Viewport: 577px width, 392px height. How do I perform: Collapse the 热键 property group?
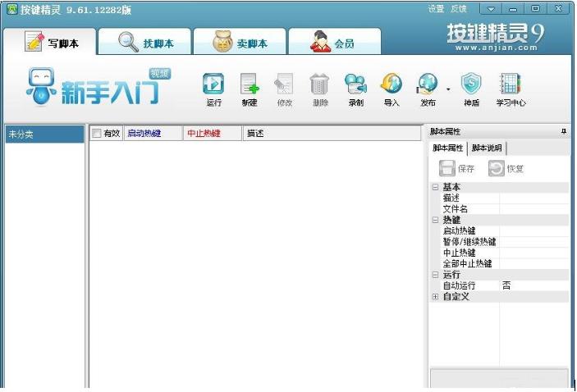click(x=435, y=220)
